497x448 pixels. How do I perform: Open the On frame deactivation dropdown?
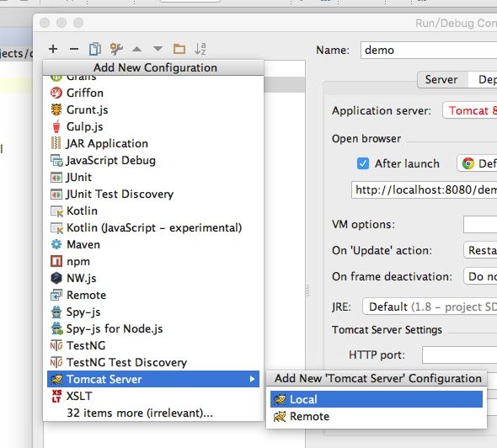(480, 276)
